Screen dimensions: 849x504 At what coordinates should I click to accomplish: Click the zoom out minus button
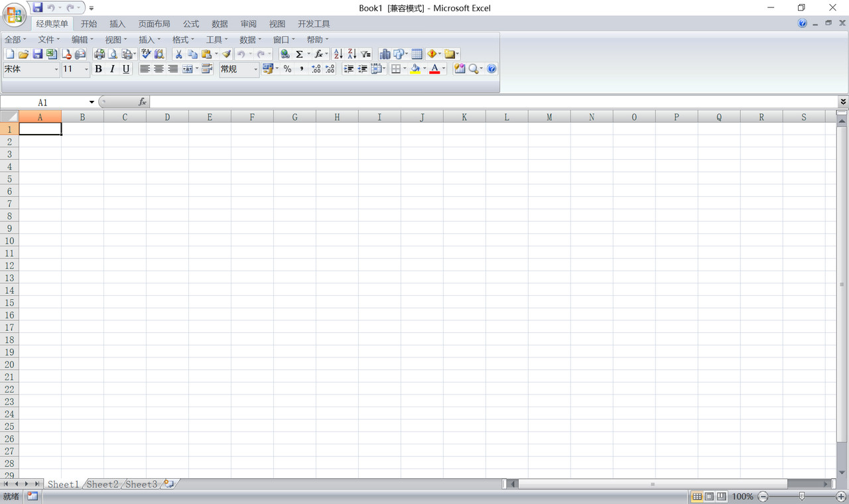763,497
